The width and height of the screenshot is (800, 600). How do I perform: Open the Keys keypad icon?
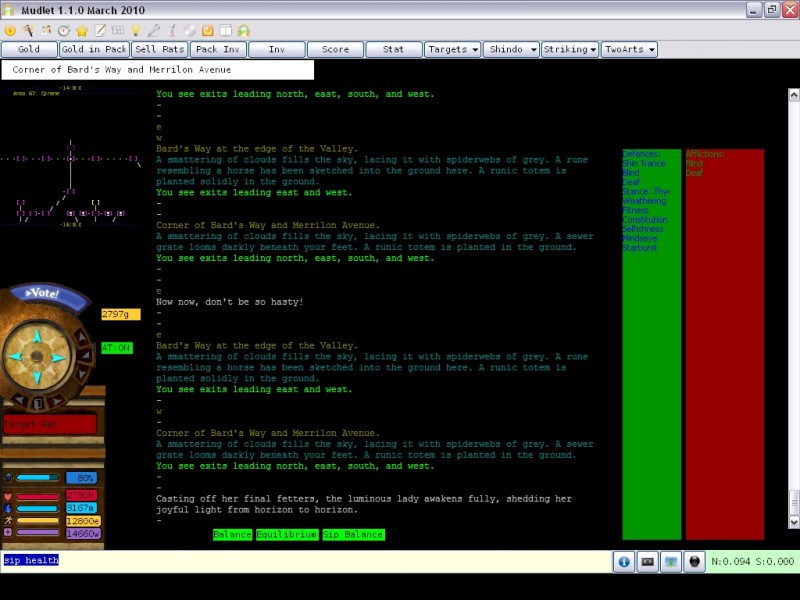coord(118,31)
